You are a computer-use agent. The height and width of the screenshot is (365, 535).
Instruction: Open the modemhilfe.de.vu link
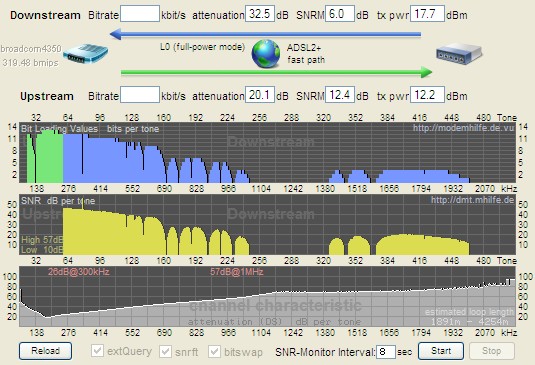463,128
